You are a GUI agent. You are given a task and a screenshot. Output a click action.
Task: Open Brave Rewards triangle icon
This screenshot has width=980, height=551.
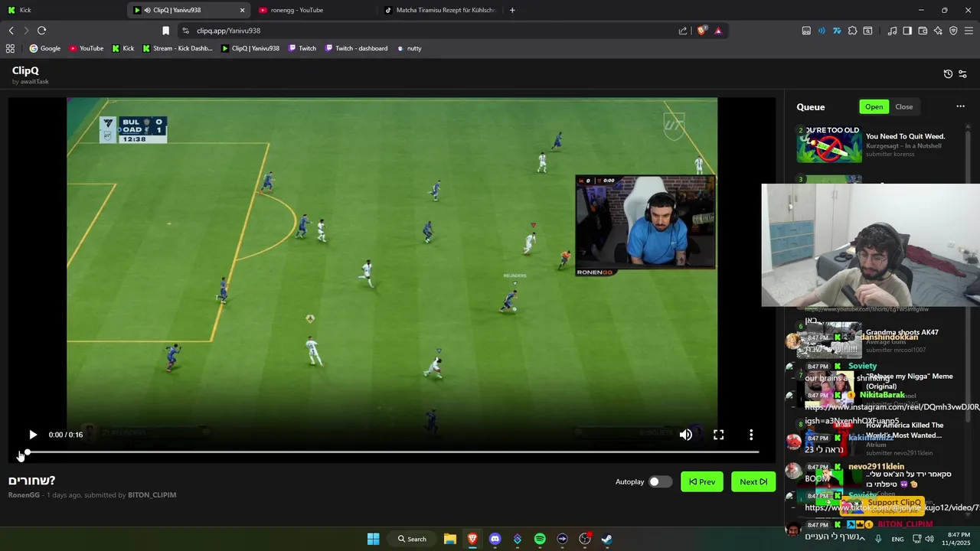[718, 31]
